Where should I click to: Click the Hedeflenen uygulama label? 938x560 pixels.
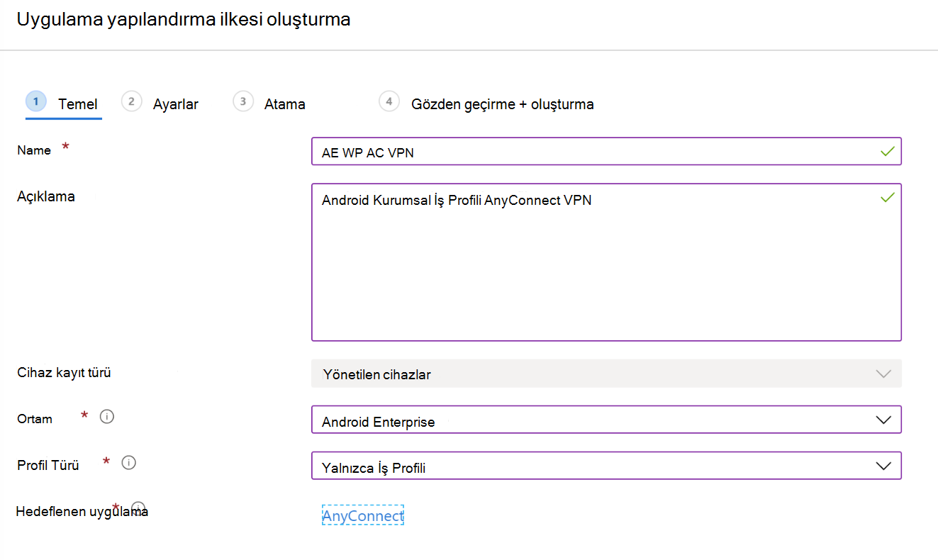click(82, 511)
